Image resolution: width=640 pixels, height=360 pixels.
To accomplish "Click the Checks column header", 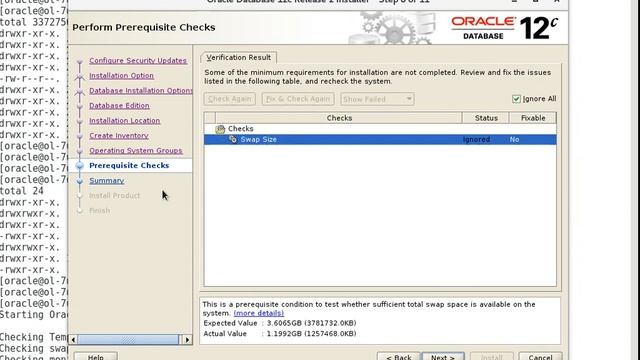I will pyautogui.click(x=339, y=118).
